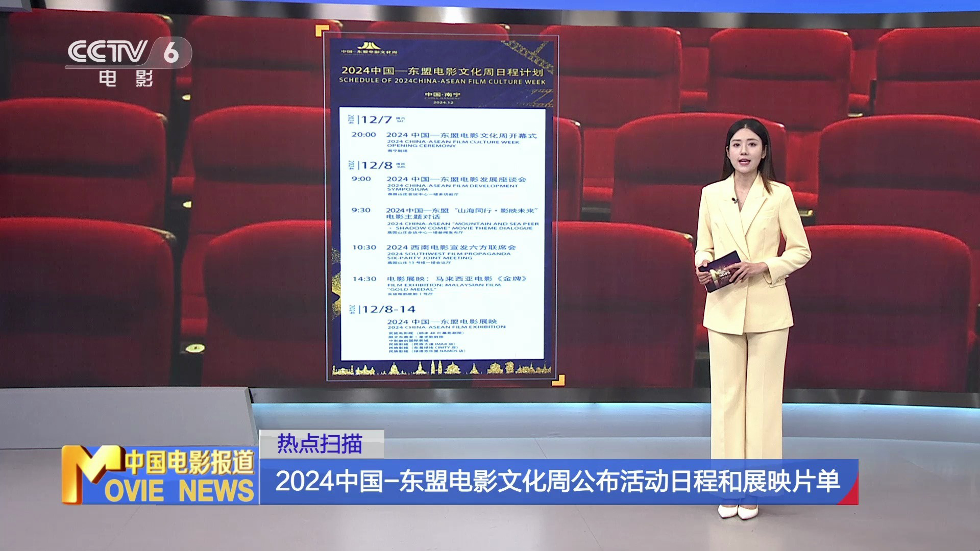The image size is (980, 551).
Task: Select the 热点扫描 segment label
Action: (x=321, y=444)
